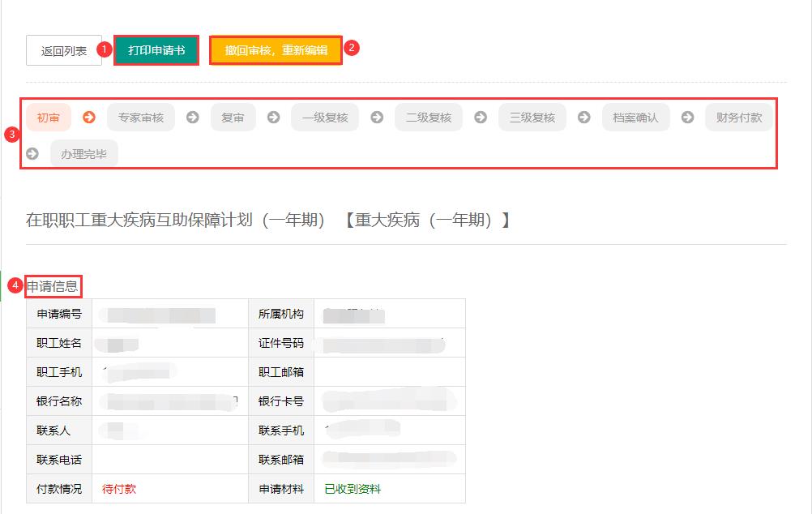Click the arrow icon after 二级复核
This screenshot has height=514, width=812.
point(481,117)
